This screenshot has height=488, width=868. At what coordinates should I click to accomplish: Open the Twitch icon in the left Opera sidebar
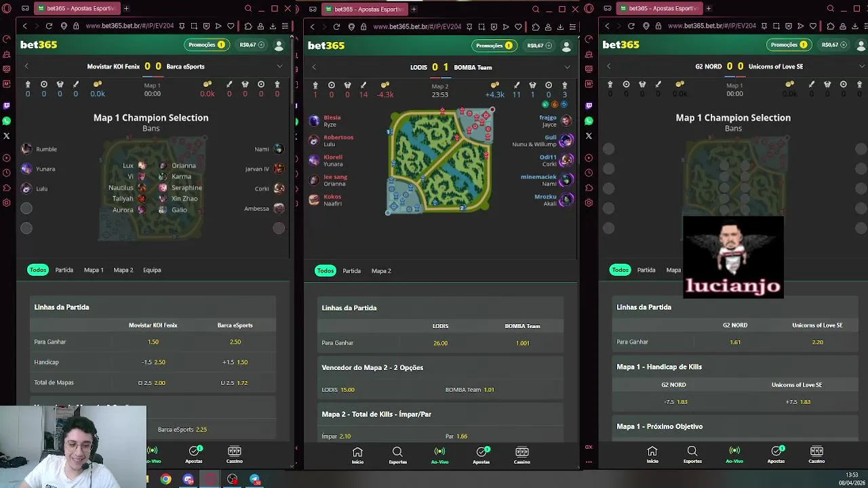(7, 106)
